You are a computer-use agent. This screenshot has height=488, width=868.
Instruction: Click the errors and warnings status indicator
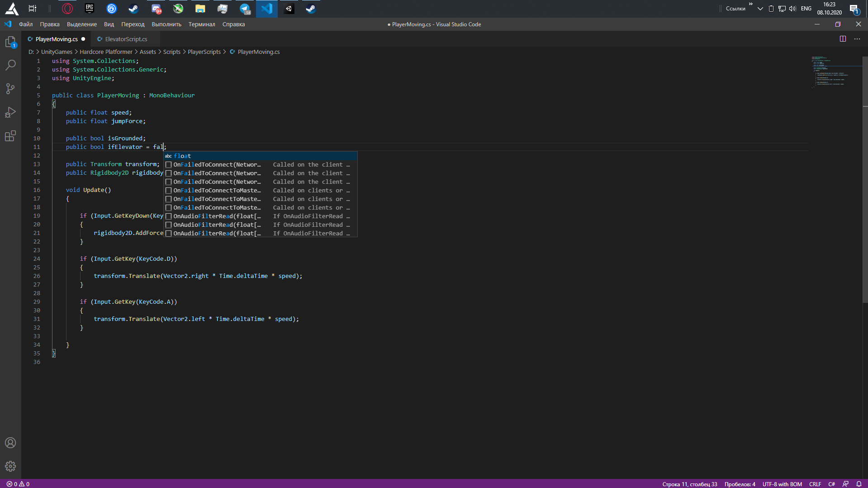tap(18, 484)
